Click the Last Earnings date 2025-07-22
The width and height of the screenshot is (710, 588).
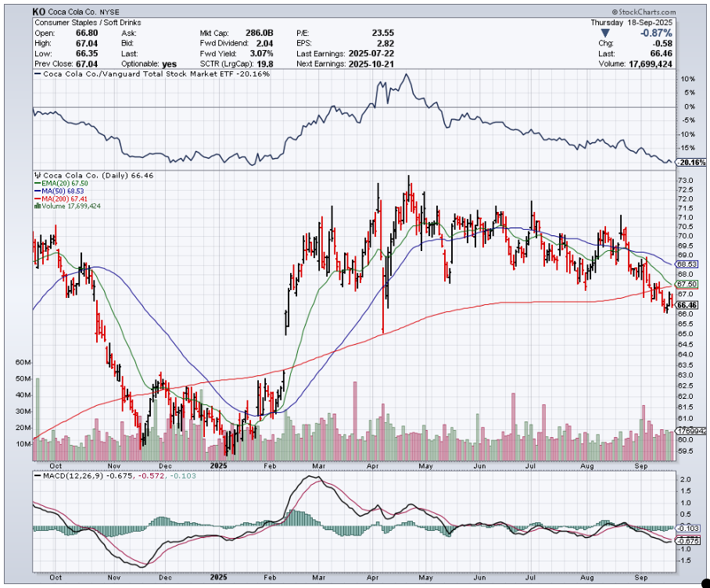371,54
